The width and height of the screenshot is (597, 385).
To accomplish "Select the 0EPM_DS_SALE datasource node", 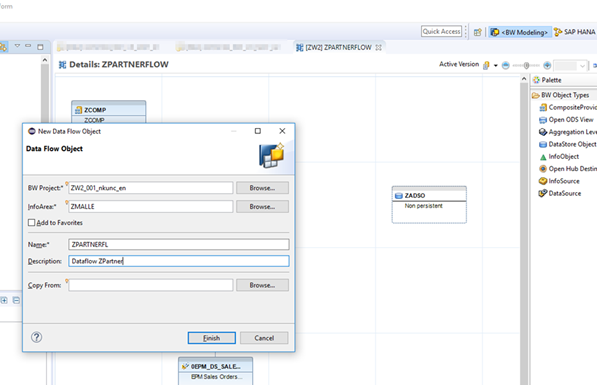I will click(x=215, y=371).
